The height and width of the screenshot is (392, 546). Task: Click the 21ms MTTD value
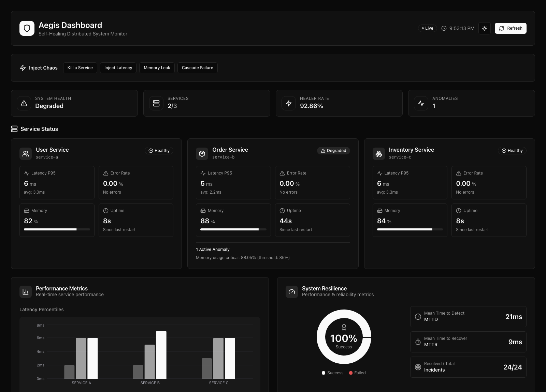coord(514,317)
